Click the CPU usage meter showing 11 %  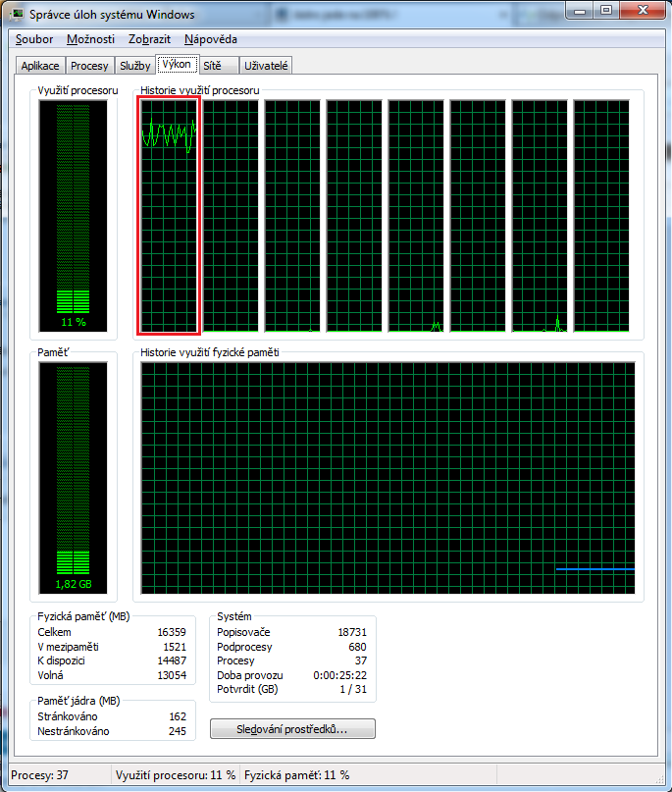74,216
